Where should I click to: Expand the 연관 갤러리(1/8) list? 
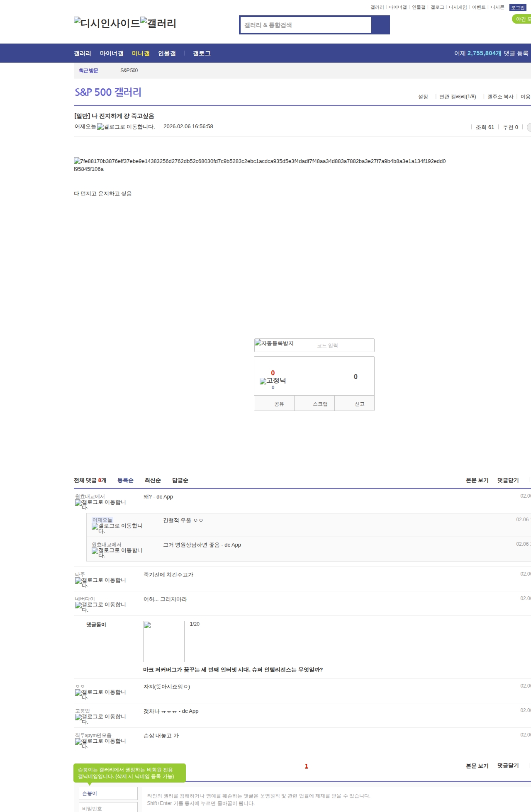tap(457, 97)
